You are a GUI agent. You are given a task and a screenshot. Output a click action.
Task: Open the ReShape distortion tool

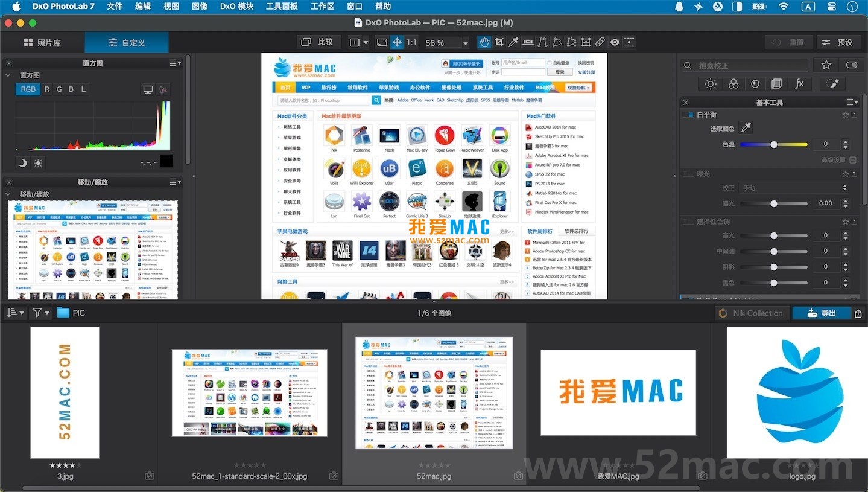586,42
